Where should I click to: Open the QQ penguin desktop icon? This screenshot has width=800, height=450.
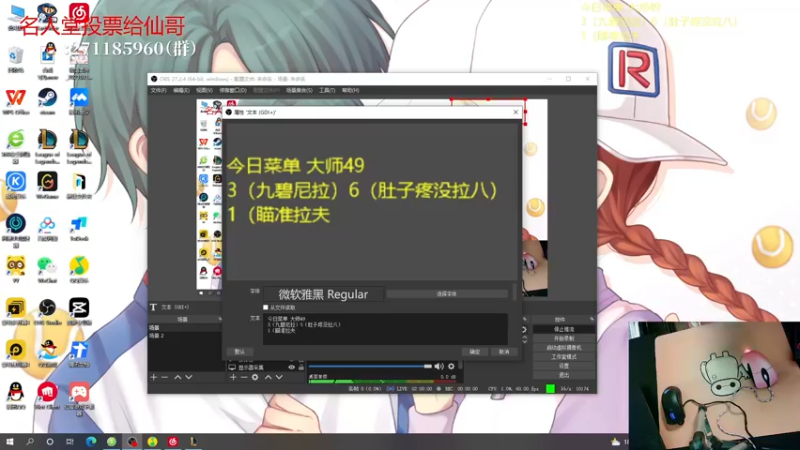pos(16,396)
